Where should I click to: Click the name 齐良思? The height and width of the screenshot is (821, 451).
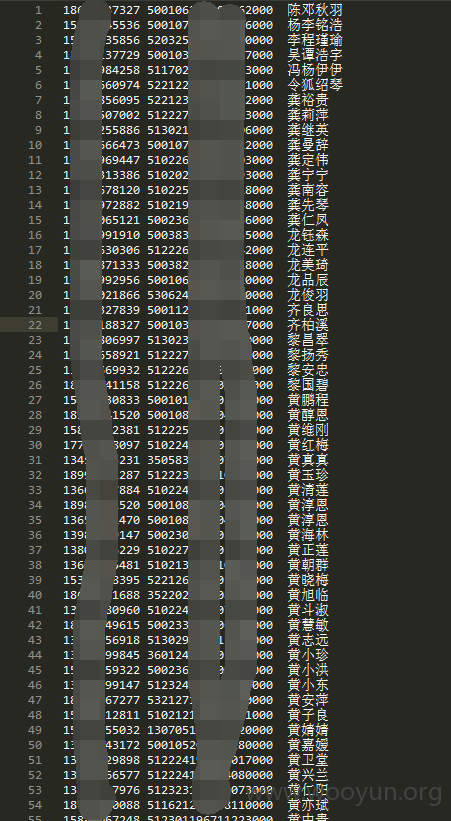(x=308, y=310)
